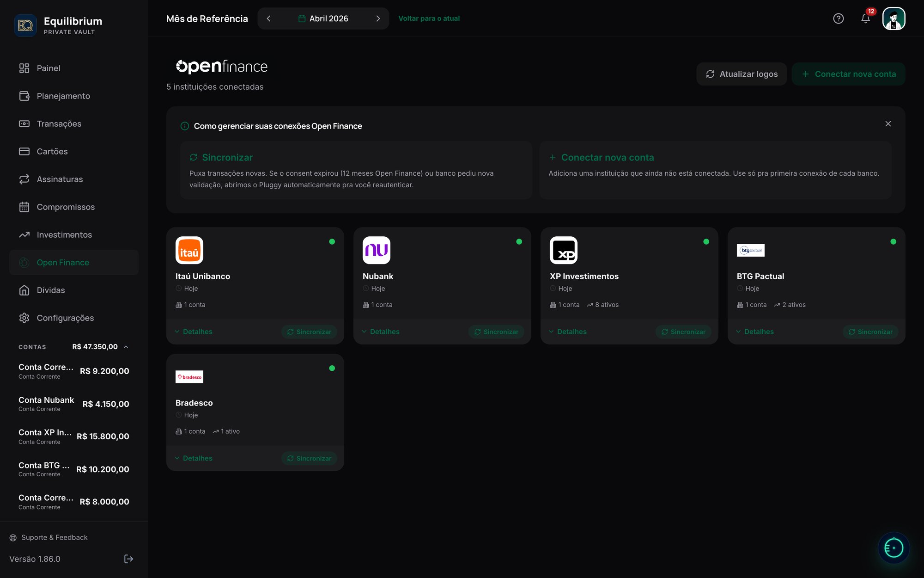Click the logout icon next to version
The width and height of the screenshot is (924, 578).
pyautogui.click(x=129, y=559)
